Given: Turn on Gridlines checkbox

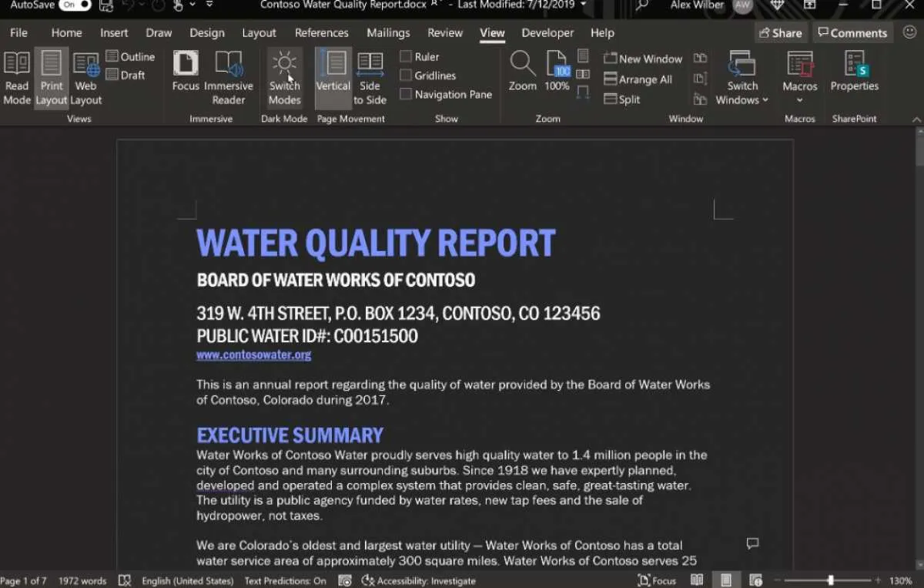Looking at the screenshot, I should pyautogui.click(x=406, y=76).
